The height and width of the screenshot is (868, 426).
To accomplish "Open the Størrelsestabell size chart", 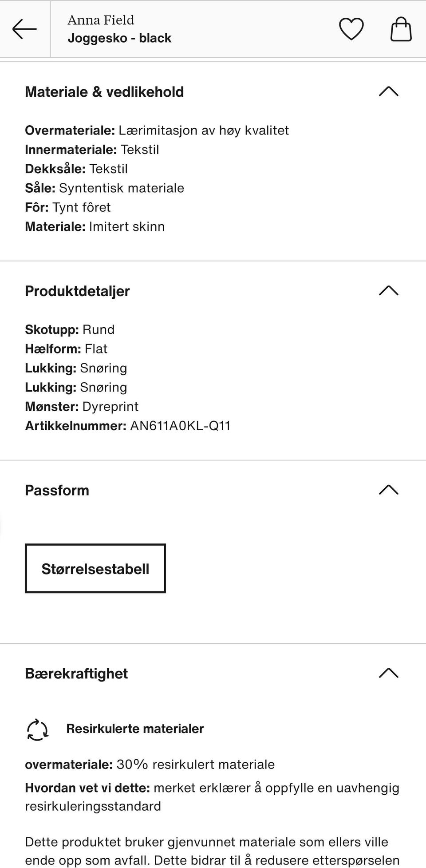I will point(95,568).
